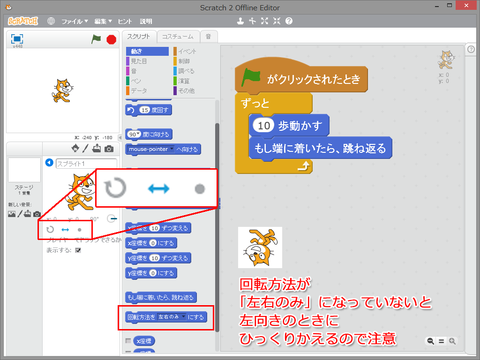Switch to the コスチューム tab

point(178,37)
